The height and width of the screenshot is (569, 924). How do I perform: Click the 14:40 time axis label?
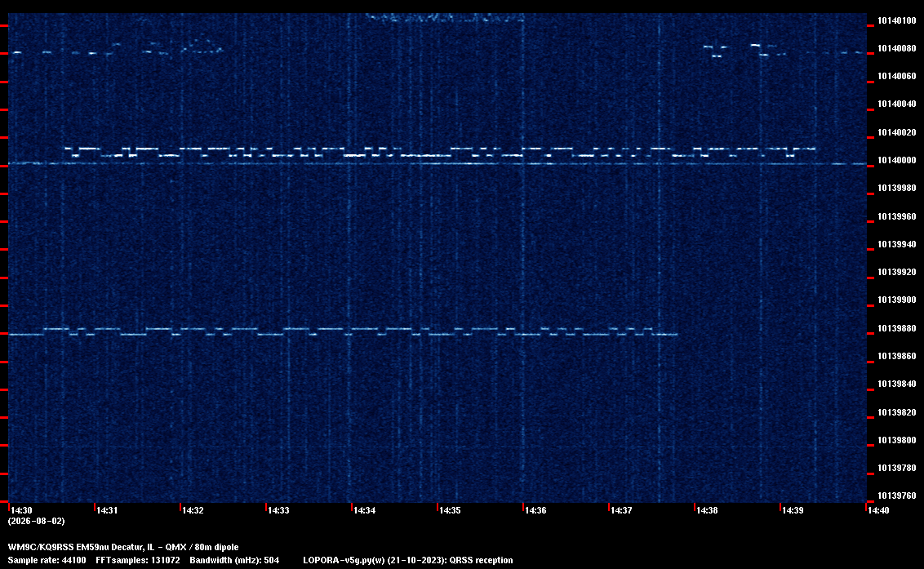878,510
